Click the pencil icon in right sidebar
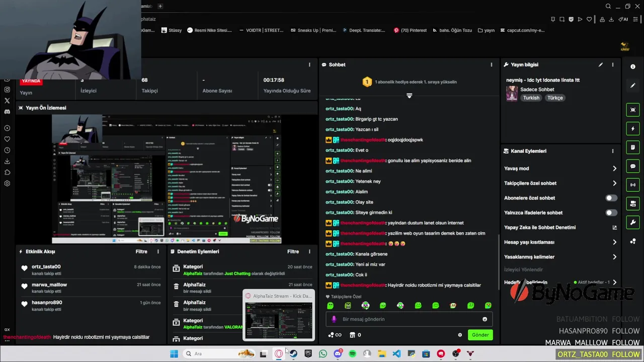Image resolution: width=644 pixels, height=362 pixels. tap(633, 85)
